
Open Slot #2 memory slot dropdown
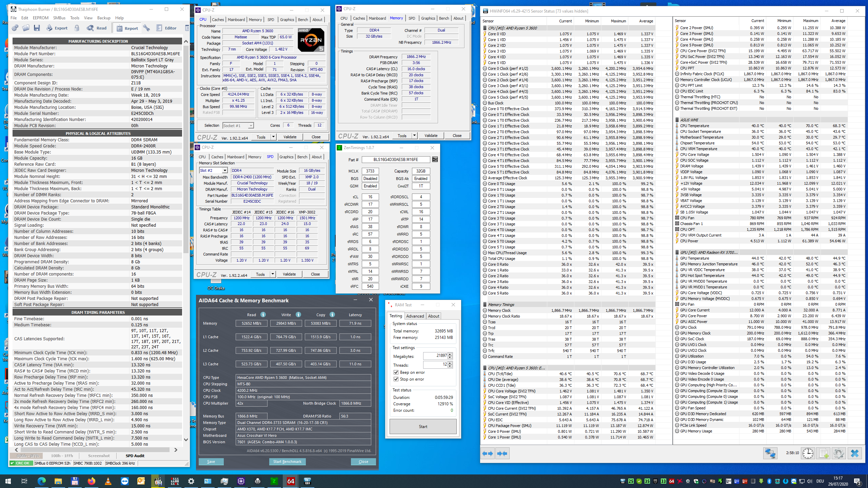[224, 170]
